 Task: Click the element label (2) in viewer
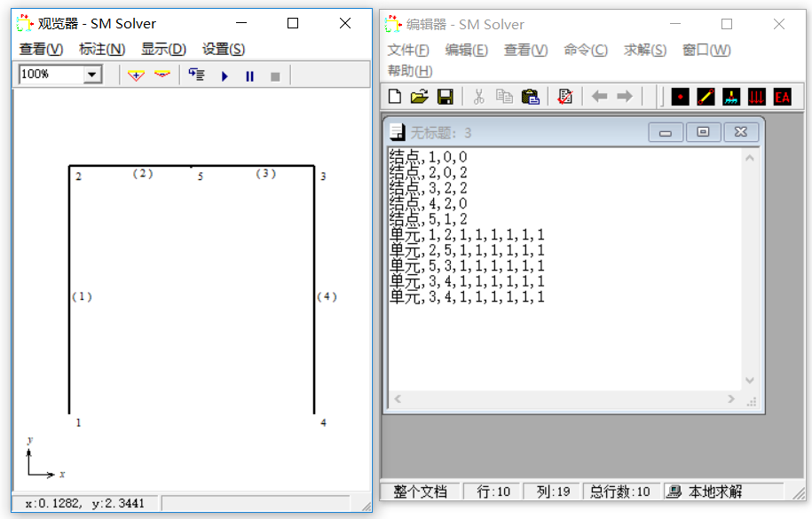pos(143,174)
